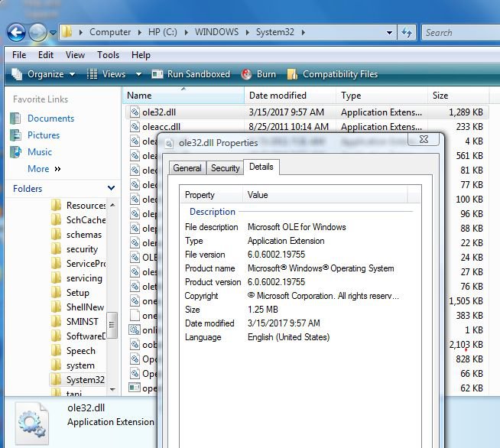Viewport: 500px width, 448px height.
Task: Open the Pictures favorite link
Action: [x=44, y=135]
